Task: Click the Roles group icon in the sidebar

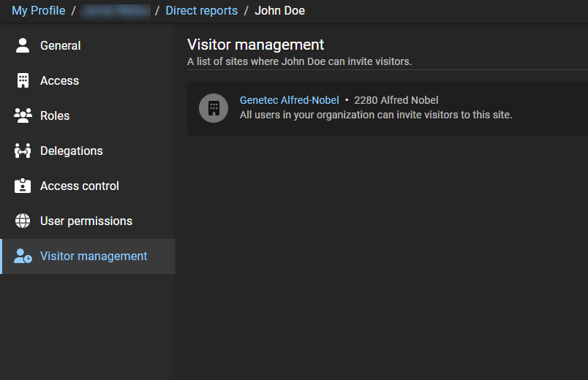Action: [x=23, y=115]
